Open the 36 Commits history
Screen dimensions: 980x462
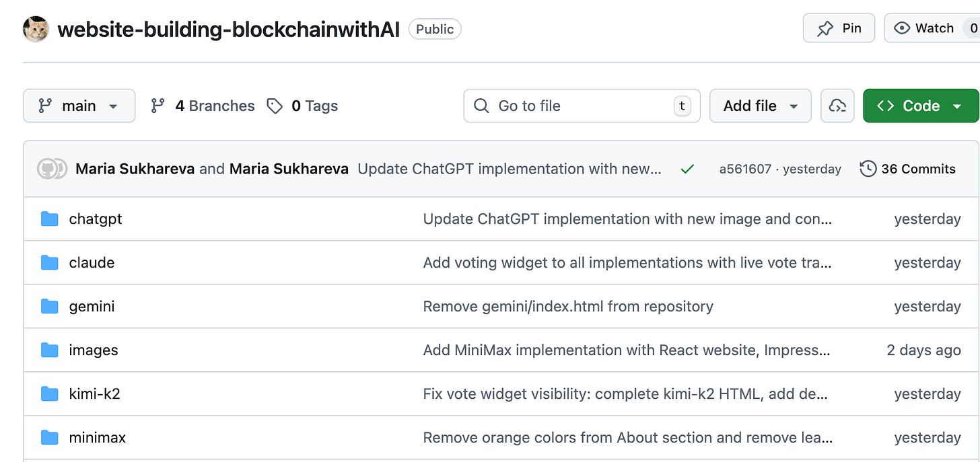(x=908, y=169)
